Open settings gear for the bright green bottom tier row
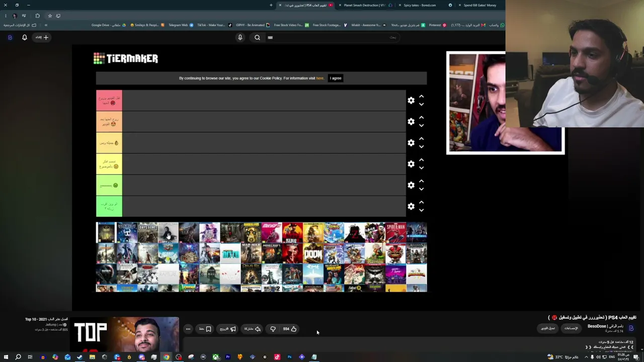This screenshot has height=362, width=644. tap(411, 206)
